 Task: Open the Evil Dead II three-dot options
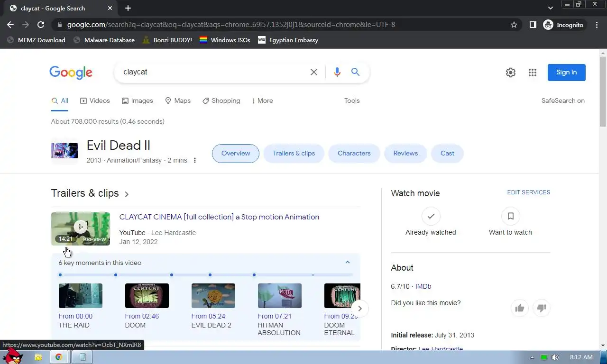tap(195, 160)
